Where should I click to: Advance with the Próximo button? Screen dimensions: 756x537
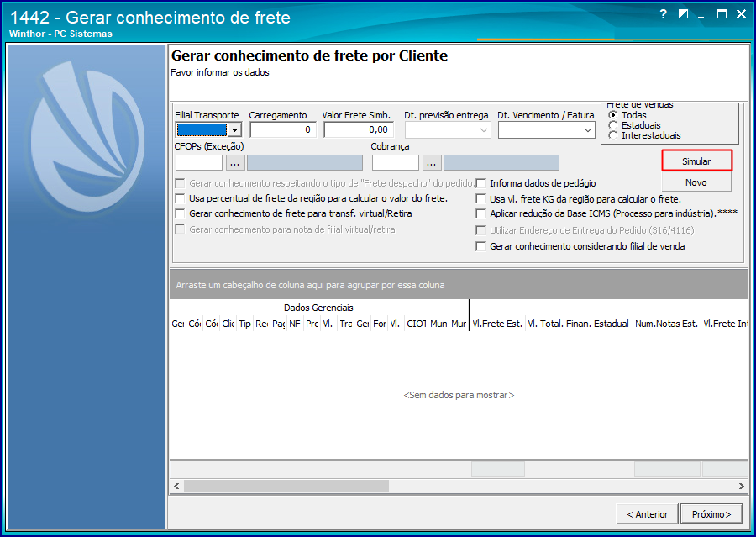click(711, 514)
